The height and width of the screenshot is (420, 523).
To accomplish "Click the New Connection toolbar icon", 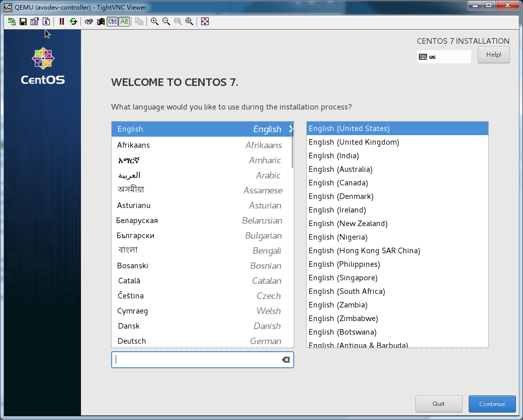I will click(12, 21).
